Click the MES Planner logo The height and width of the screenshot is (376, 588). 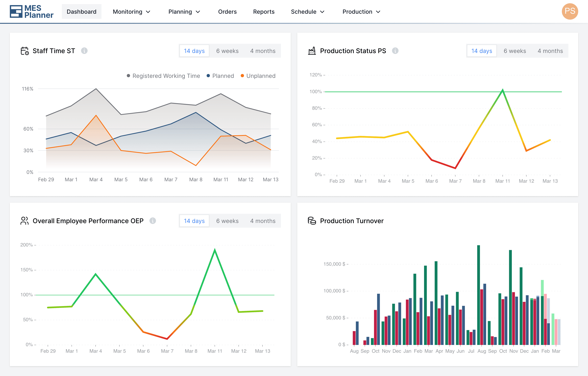point(31,11)
